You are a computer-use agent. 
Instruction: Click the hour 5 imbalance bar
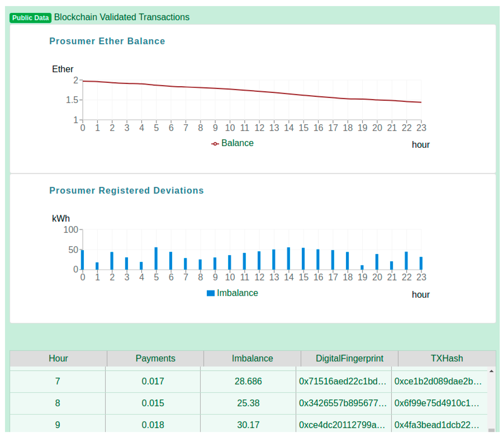pos(156,258)
